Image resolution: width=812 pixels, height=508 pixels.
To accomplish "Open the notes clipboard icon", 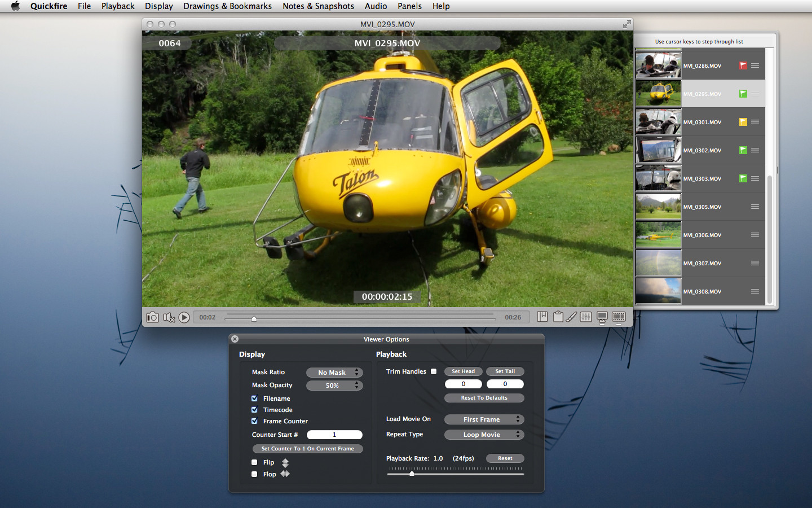I will pos(558,317).
